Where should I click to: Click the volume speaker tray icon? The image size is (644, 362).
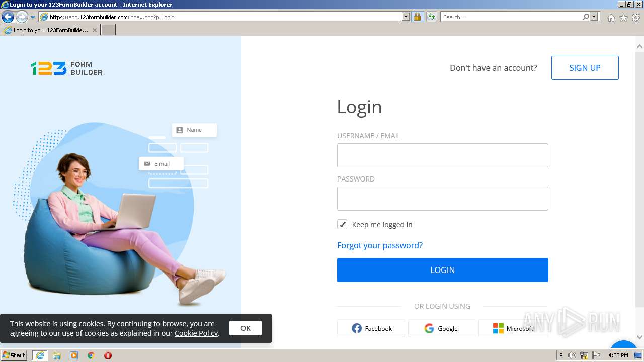click(x=572, y=355)
